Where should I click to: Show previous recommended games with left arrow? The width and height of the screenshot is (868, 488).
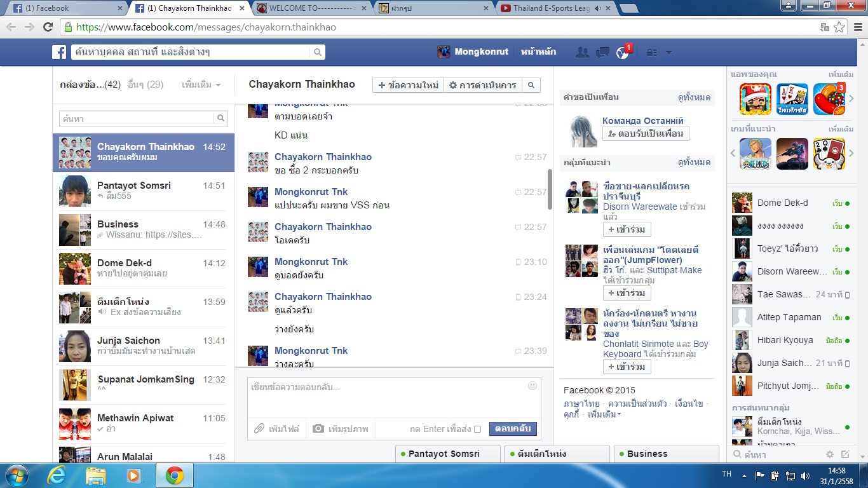(734, 154)
